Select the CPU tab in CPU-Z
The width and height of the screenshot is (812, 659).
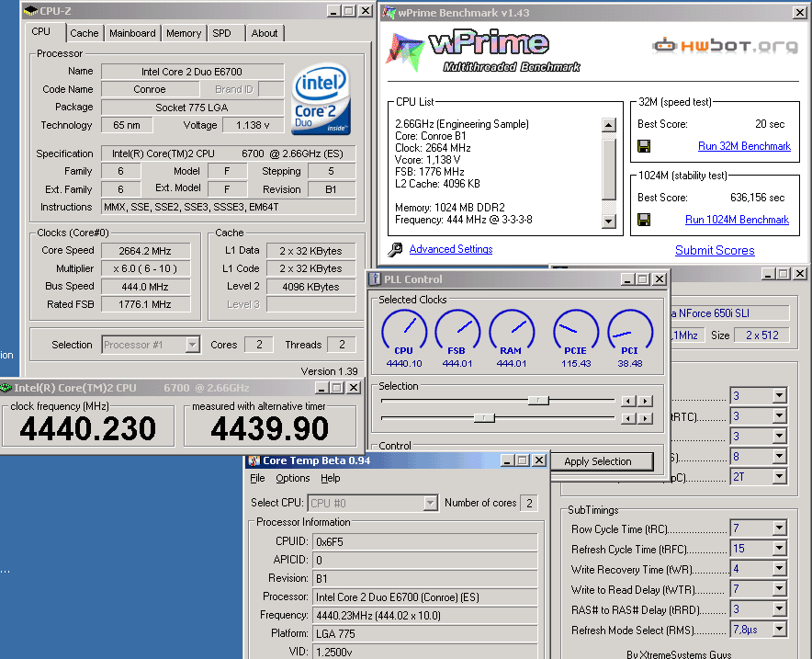(41, 31)
